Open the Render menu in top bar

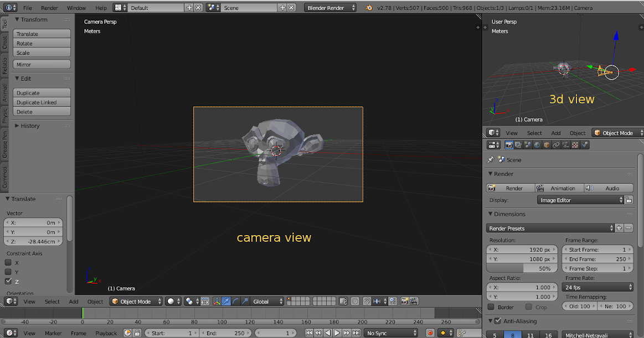pos(49,8)
